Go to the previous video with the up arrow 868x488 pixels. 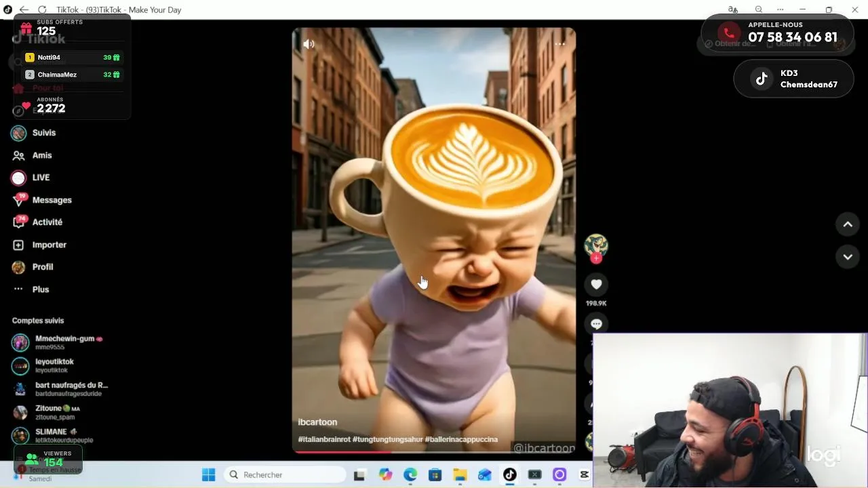point(848,224)
